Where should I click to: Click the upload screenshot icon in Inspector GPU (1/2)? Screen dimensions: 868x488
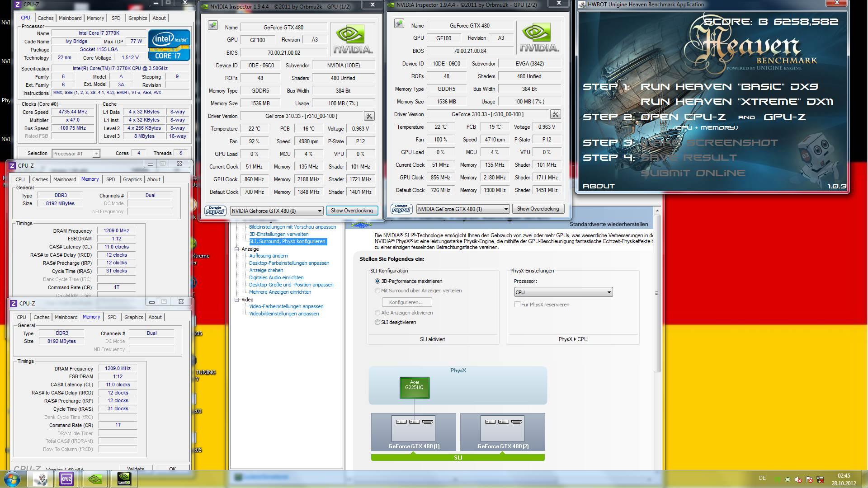(x=213, y=25)
